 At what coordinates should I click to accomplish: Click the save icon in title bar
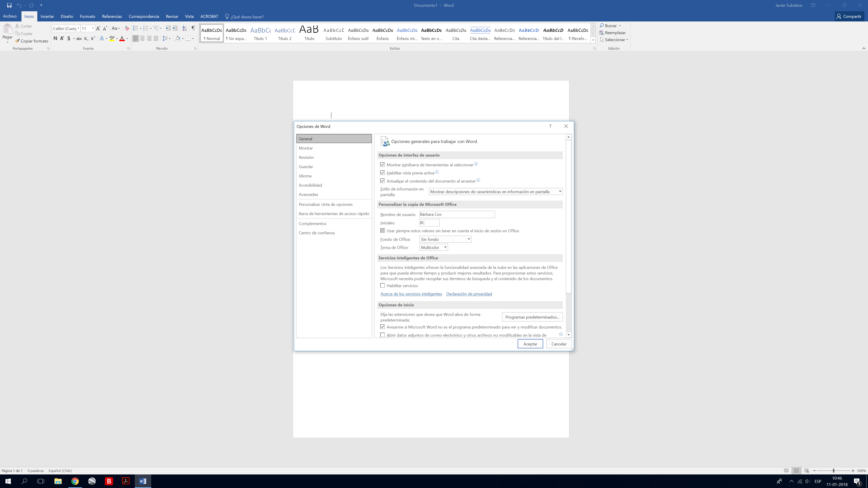pos(9,5)
